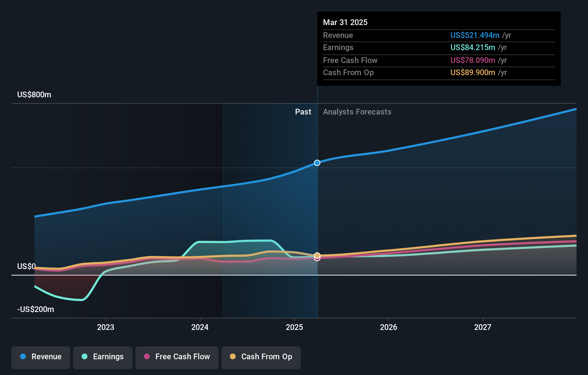Click the Free Cash Flow label in tooltip
The width and height of the screenshot is (588, 375).
pyautogui.click(x=350, y=60)
